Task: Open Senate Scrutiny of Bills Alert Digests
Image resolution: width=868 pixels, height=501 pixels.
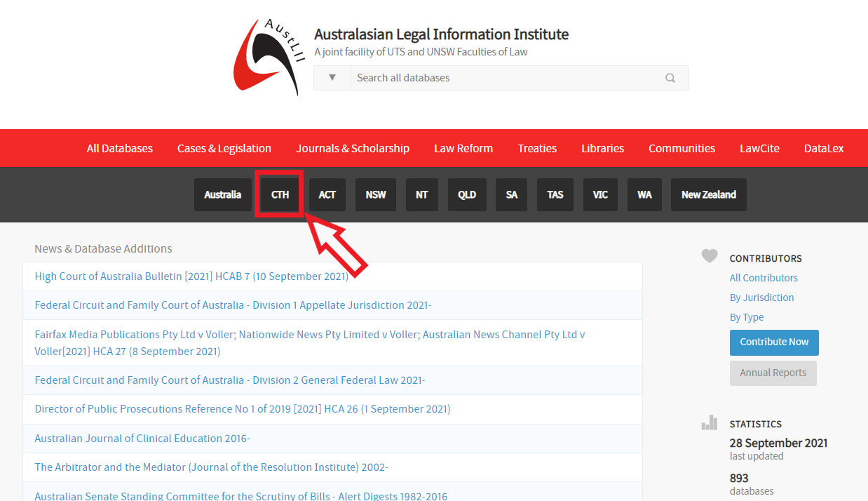Action: (241, 496)
